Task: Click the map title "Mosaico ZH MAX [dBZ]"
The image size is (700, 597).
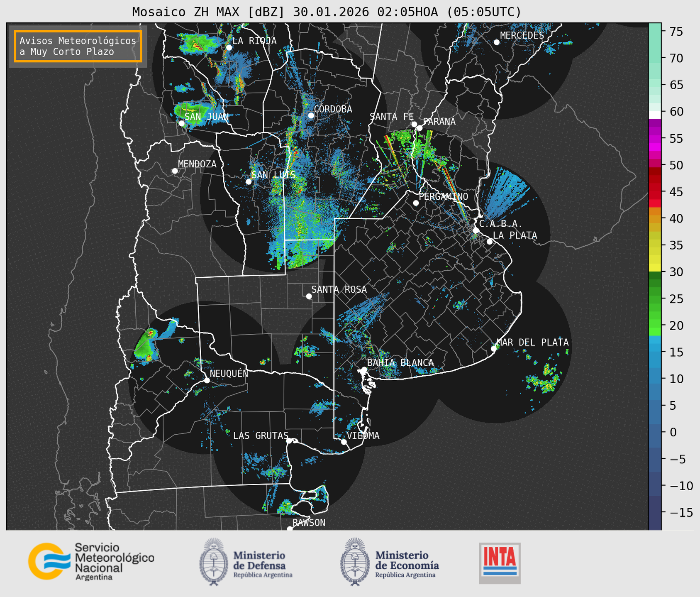Action: 209,12
